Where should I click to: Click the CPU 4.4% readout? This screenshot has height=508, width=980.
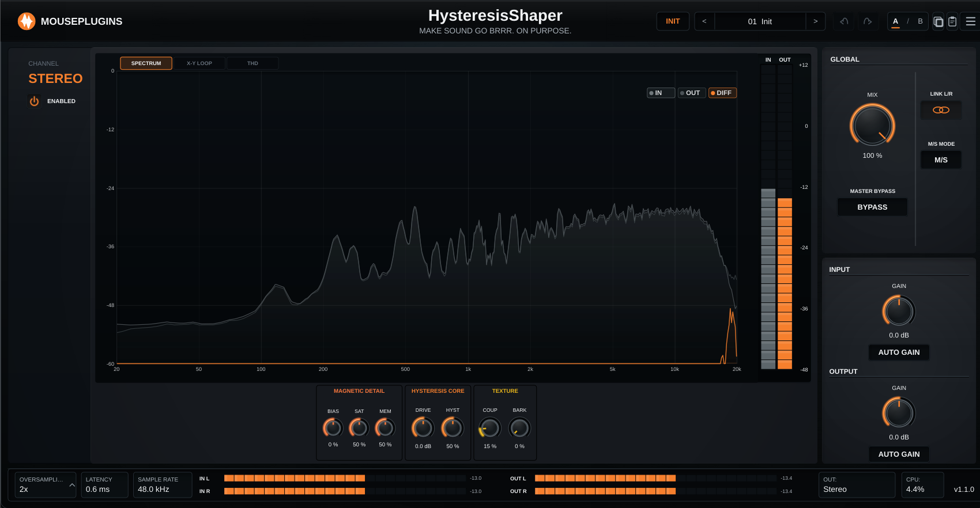point(923,484)
